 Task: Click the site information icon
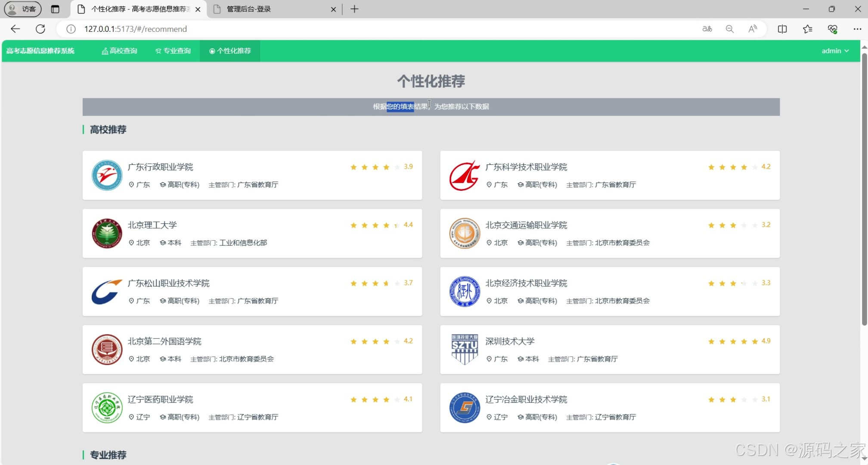[71, 29]
